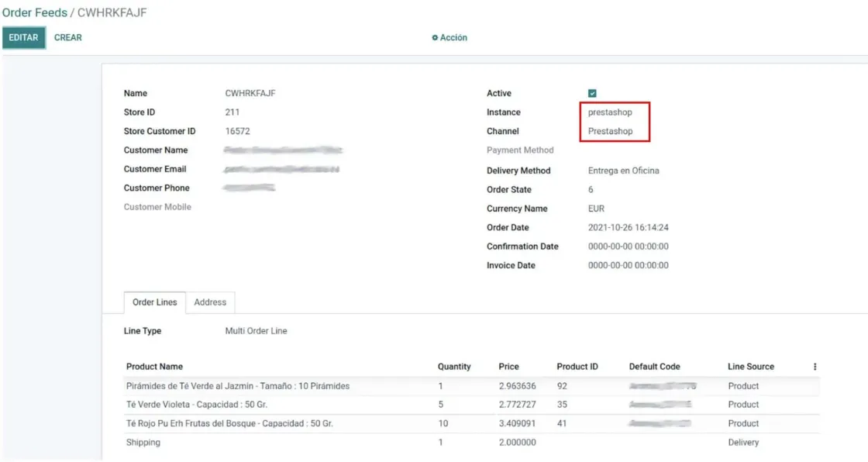Click the Delivery line source cell
Viewport: 868px width, 462px height.
pyautogui.click(x=743, y=443)
